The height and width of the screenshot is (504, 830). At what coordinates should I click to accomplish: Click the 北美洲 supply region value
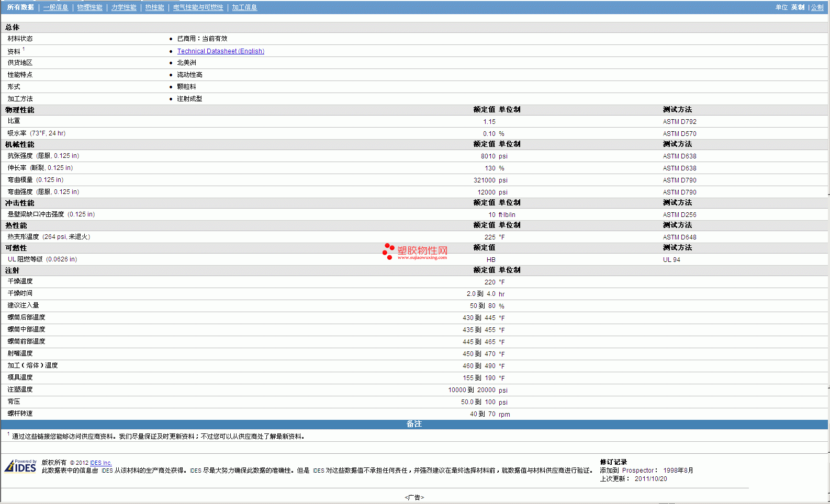186,63
